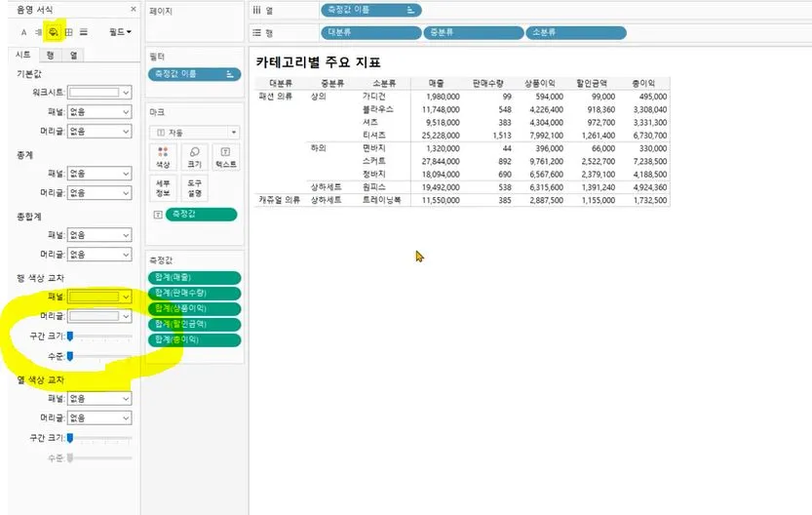The height and width of the screenshot is (515, 812).
Task: Click the 총이익 column header
Action: click(643, 84)
